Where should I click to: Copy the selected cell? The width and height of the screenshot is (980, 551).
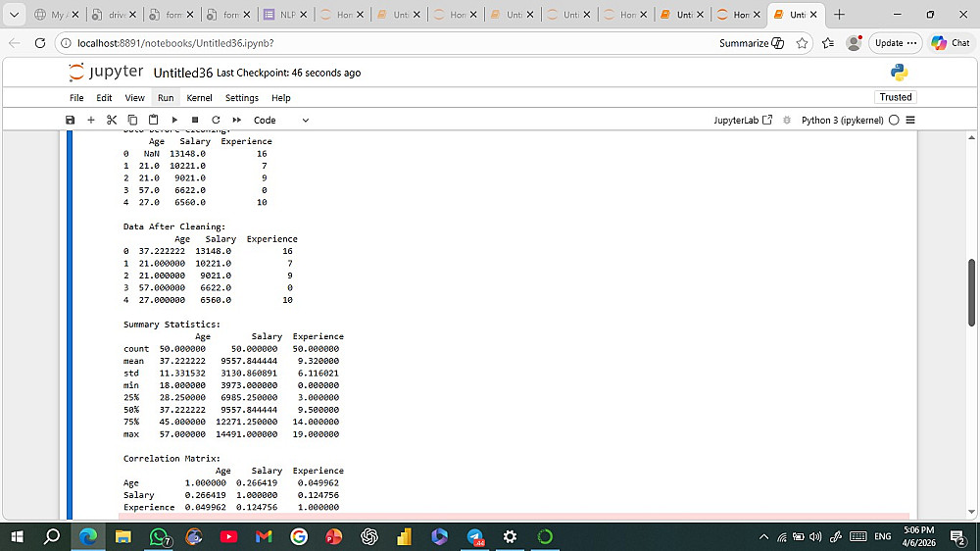pos(132,120)
